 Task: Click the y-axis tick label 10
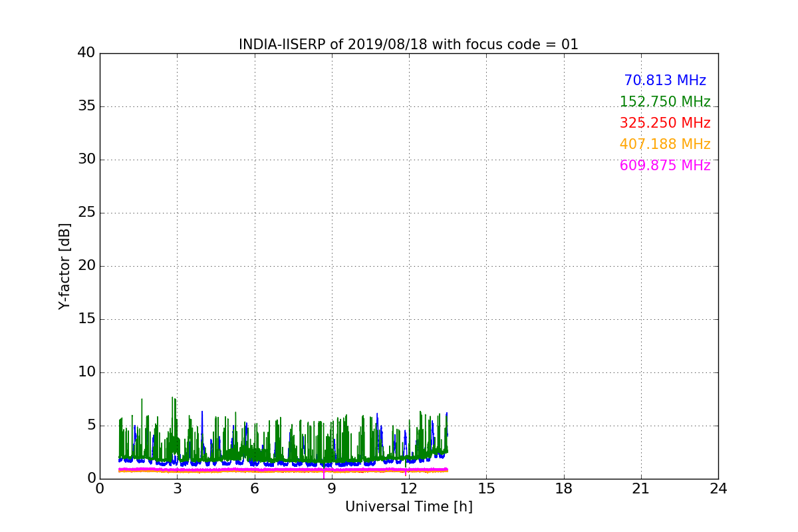coord(86,372)
